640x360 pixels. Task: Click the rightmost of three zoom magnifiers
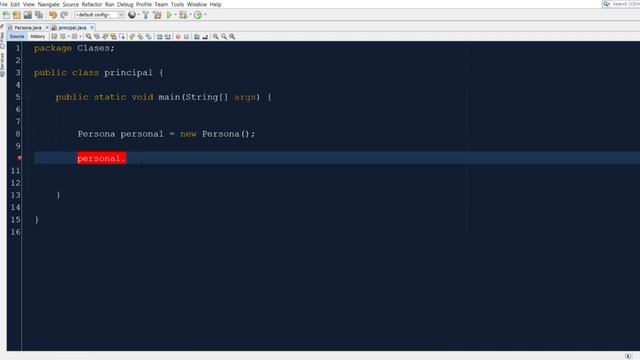tap(232, 36)
